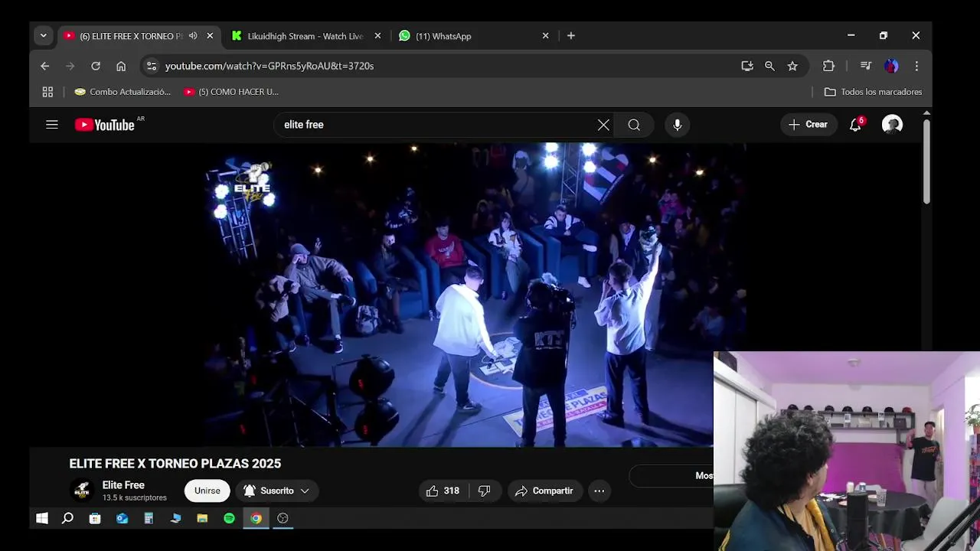Open the bookmarks bar apps grid icon
This screenshot has height=551, width=980.
pos(47,92)
